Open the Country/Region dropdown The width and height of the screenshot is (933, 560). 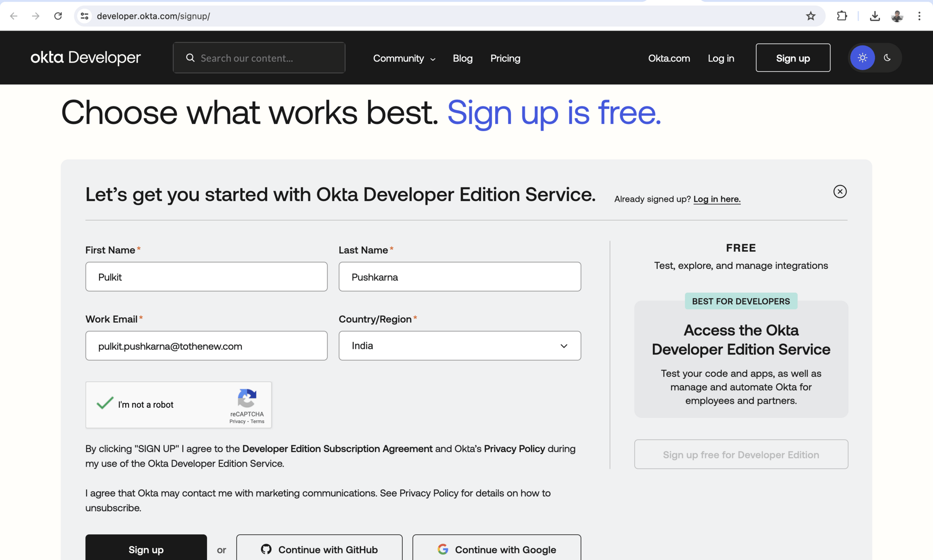click(459, 346)
